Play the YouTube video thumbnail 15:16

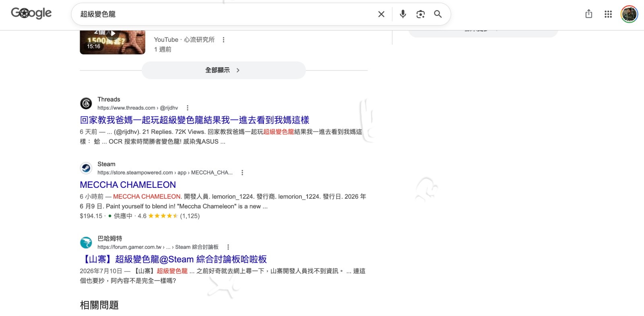(x=112, y=42)
